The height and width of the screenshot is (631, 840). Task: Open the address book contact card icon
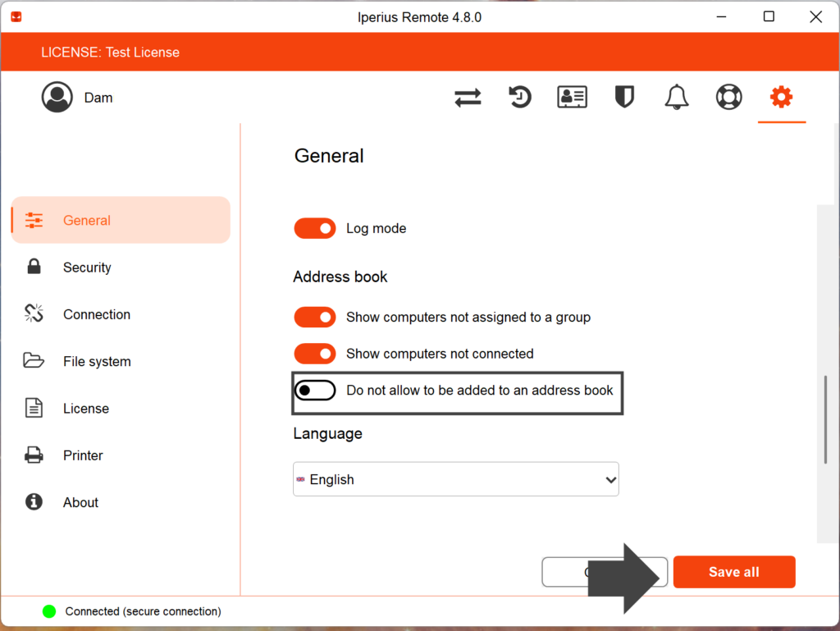572,97
